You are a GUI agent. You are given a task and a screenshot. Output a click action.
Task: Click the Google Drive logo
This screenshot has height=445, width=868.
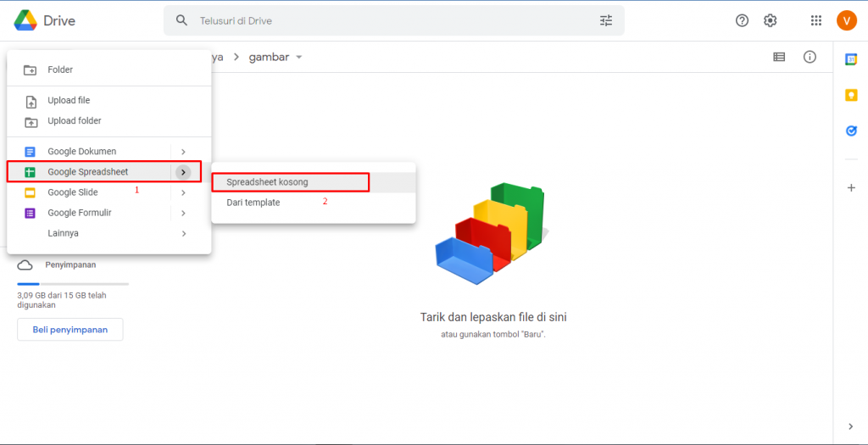point(25,20)
